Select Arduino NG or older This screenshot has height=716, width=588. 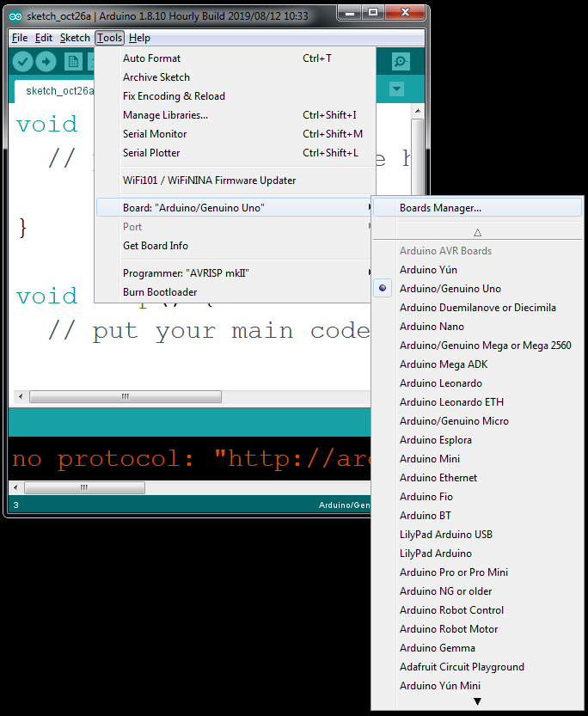[479, 591]
